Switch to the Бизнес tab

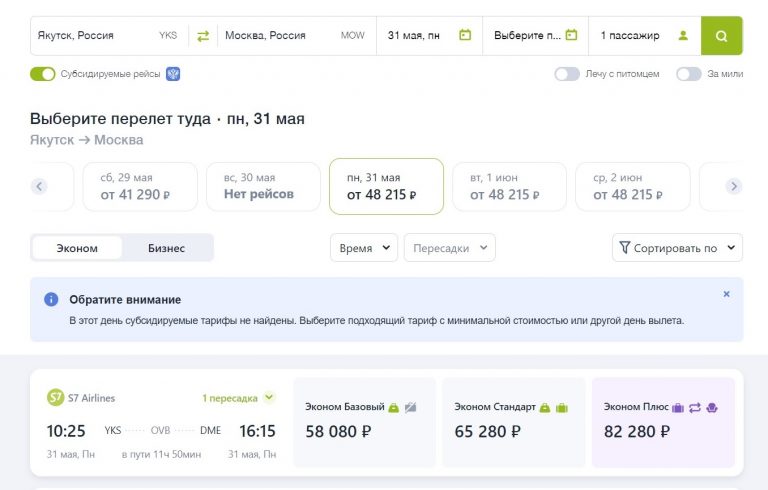click(x=166, y=248)
